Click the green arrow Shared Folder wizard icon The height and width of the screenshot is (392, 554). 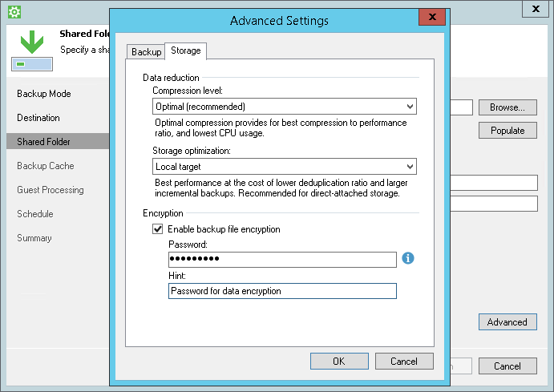click(32, 51)
